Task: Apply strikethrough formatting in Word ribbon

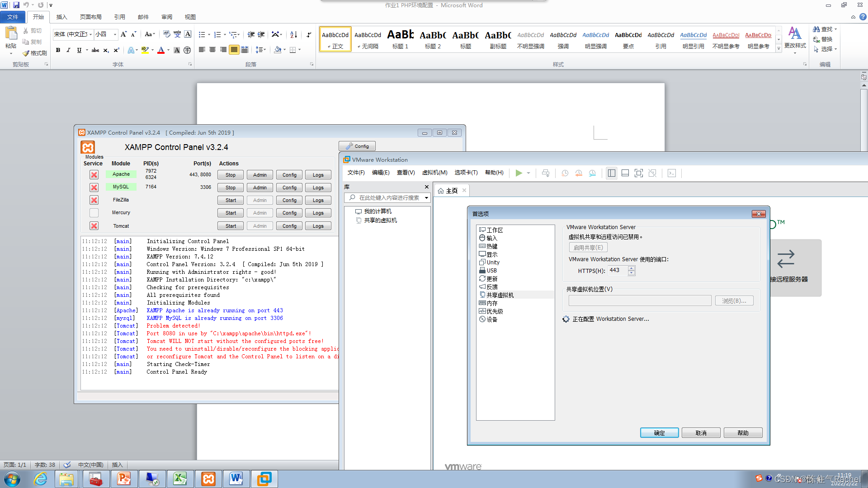Action: tap(95, 50)
